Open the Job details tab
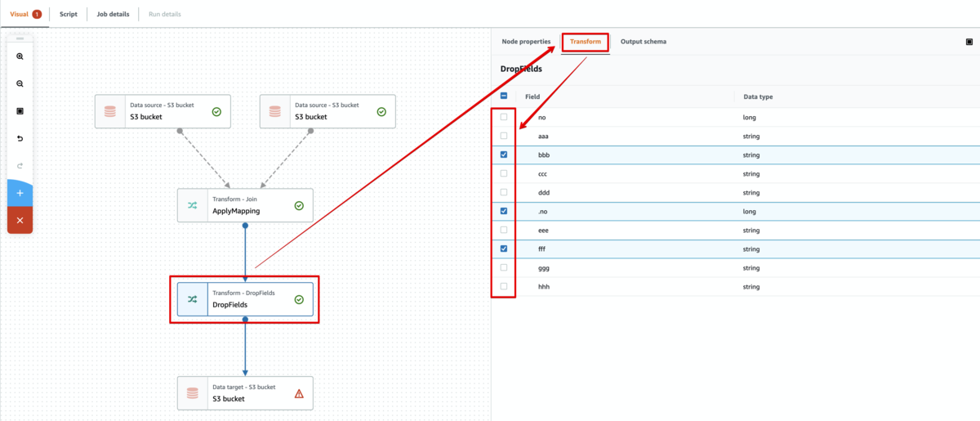 point(113,14)
